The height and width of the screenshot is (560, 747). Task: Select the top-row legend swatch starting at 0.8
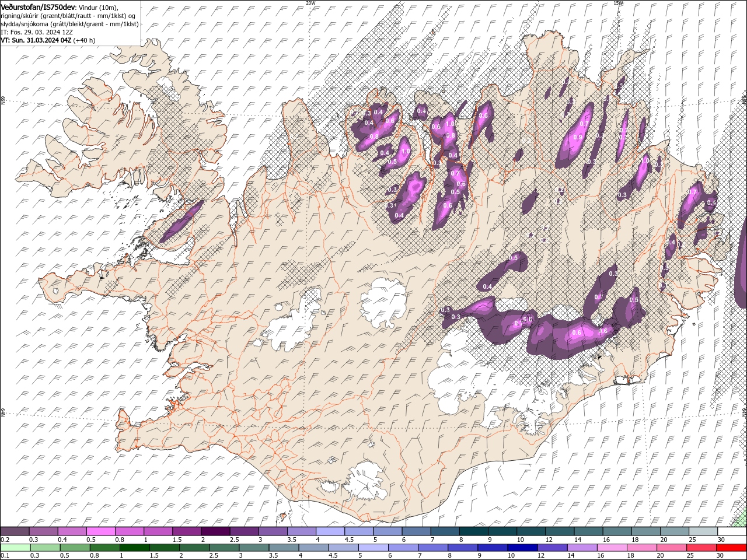[x=130, y=531]
